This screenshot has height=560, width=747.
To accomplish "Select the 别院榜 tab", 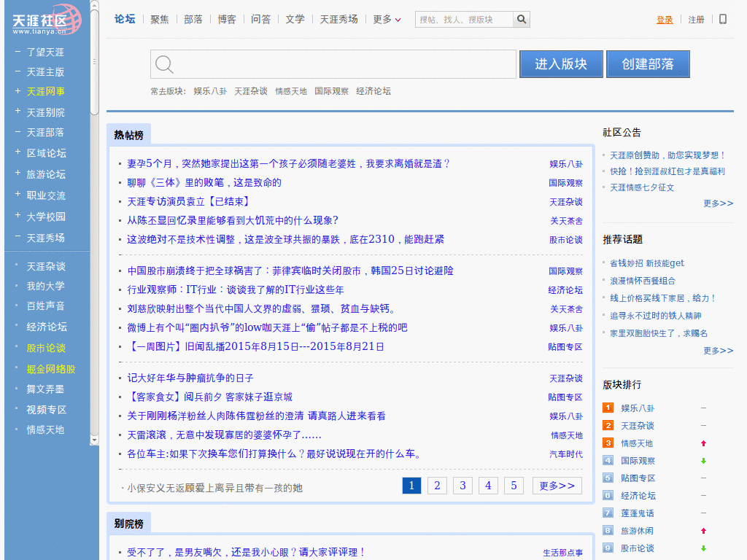I will pyautogui.click(x=128, y=524).
